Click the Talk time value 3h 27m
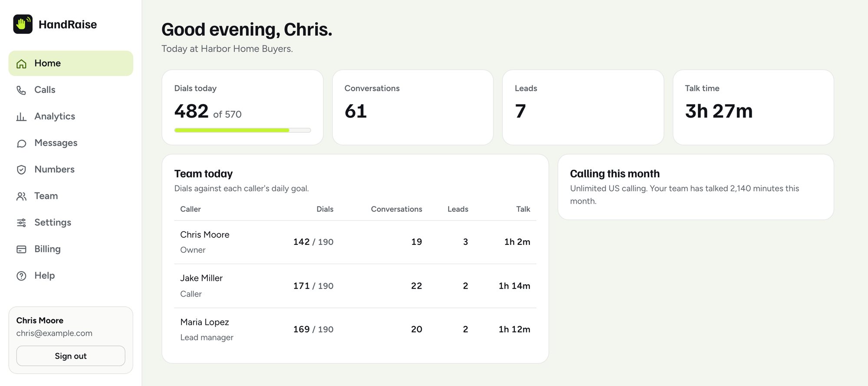This screenshot has width=868, height=386. (x=719, y=111)
